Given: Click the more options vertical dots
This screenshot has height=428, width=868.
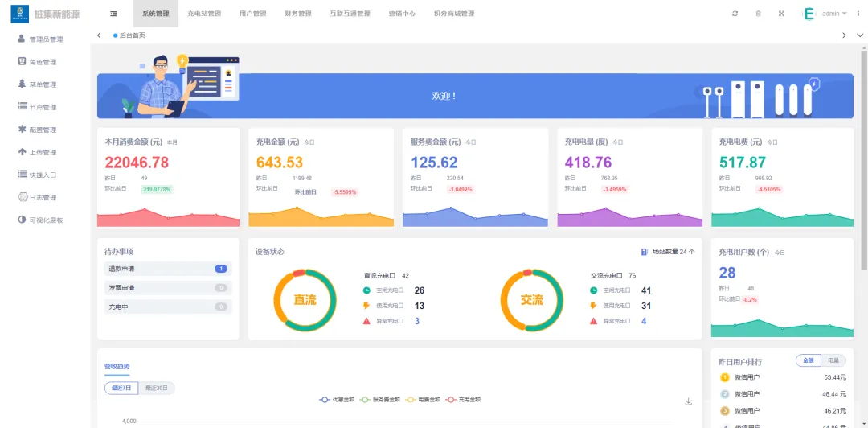Looking at the screenshot, I should pyautogui.click(x=858, y=14).
